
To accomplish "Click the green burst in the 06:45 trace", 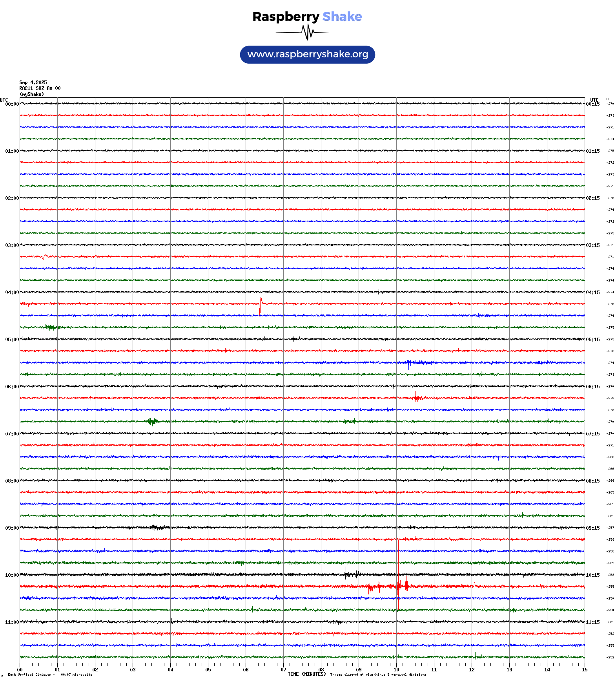I will (151, 421).
